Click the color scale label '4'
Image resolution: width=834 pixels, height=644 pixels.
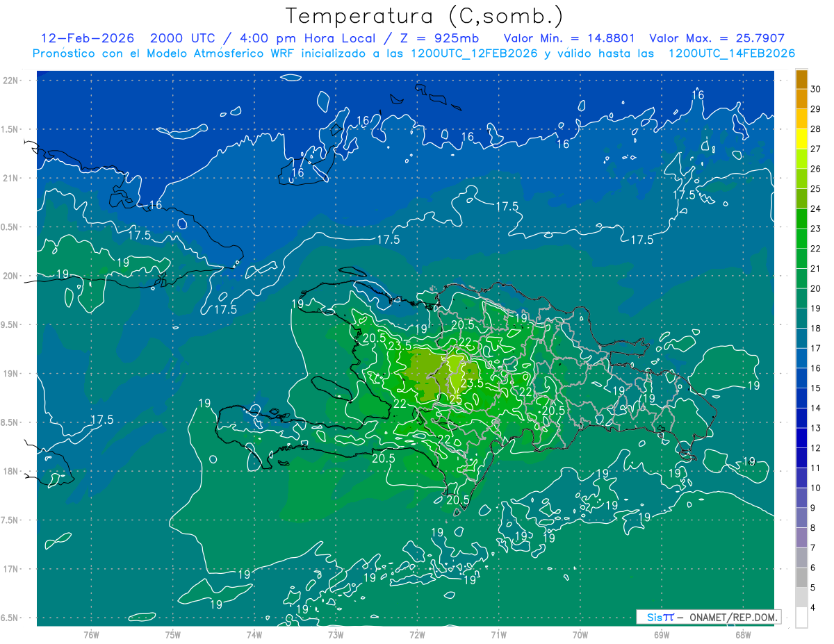click(813, 607)
